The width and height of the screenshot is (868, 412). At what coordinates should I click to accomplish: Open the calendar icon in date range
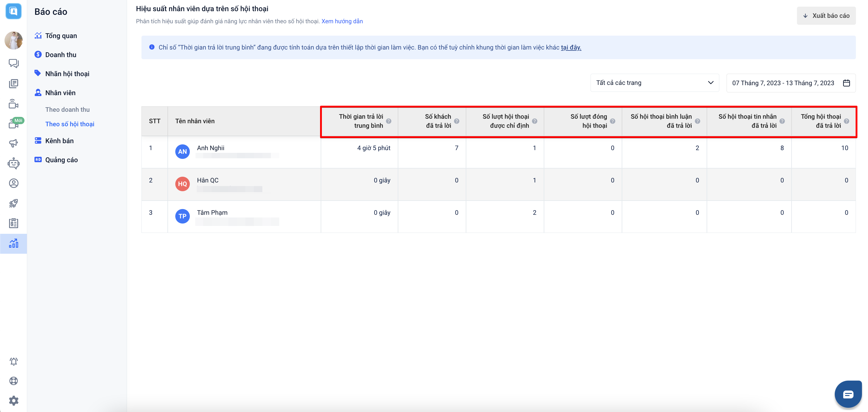pos(847,83)
